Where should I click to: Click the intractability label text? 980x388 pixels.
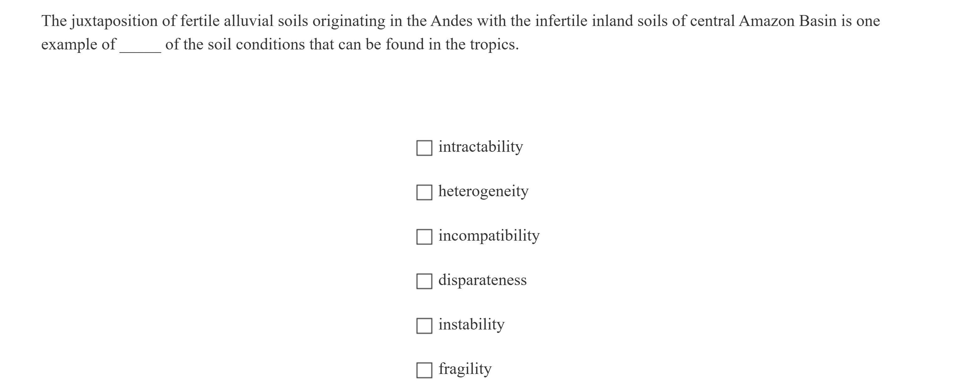(481, 146)
